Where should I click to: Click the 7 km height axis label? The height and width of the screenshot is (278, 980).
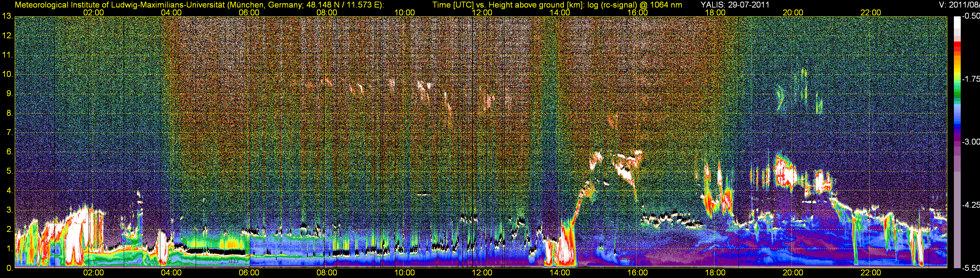pyautogui.click(x=9, y=132)
